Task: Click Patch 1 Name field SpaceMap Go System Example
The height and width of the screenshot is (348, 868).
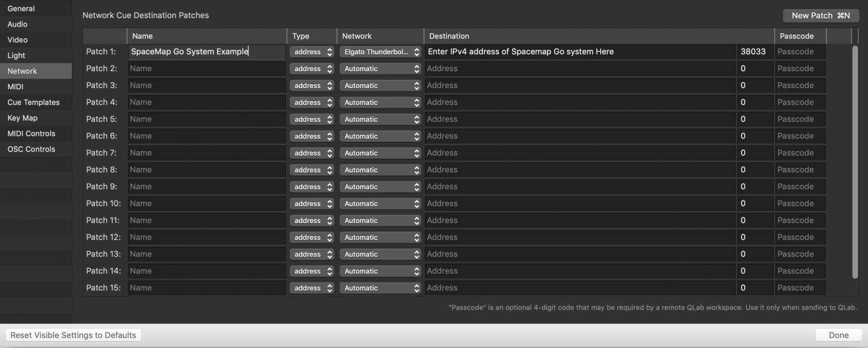Action: (207, 51)
